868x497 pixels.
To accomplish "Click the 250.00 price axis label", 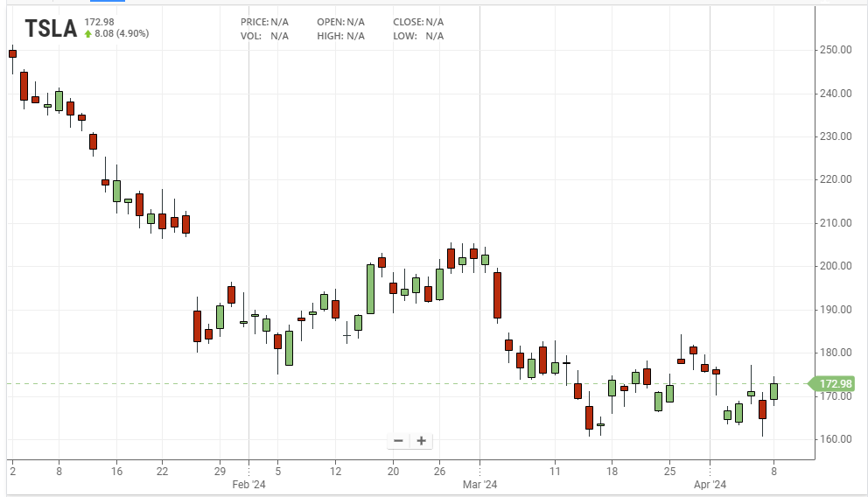I will point(836,50).
